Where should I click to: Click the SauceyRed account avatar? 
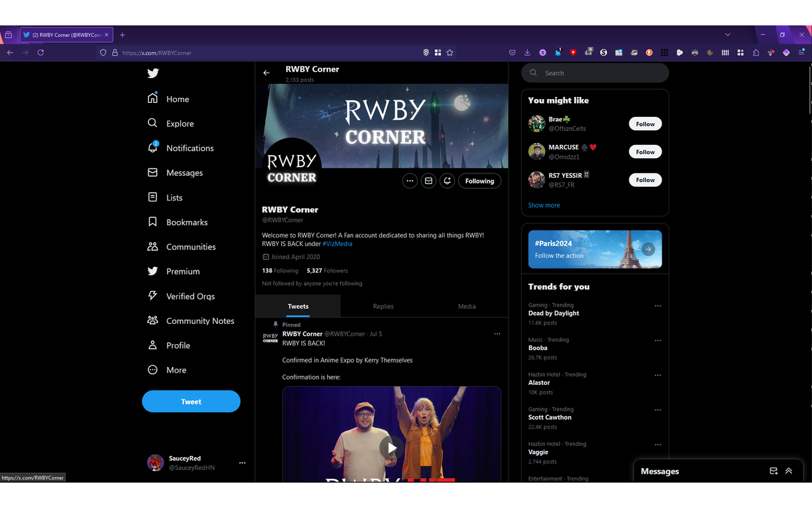[x=155, y=462]
